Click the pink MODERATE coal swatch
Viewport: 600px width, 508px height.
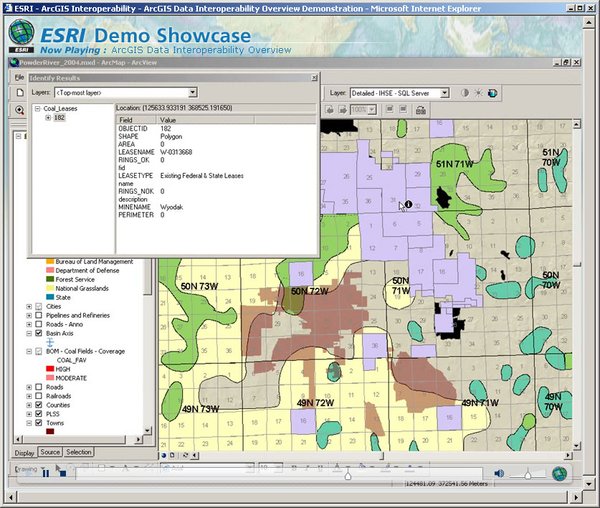point(50,378)
